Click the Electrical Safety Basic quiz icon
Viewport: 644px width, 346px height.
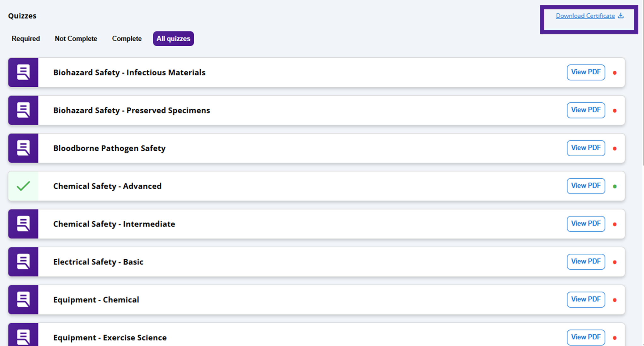(x=23, y=262)
